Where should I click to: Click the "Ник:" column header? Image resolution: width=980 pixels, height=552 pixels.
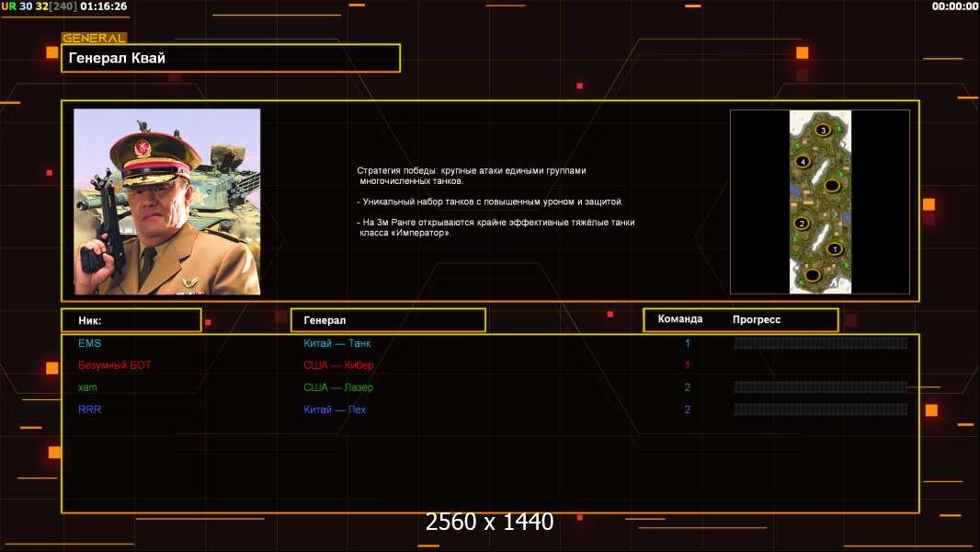131,320
